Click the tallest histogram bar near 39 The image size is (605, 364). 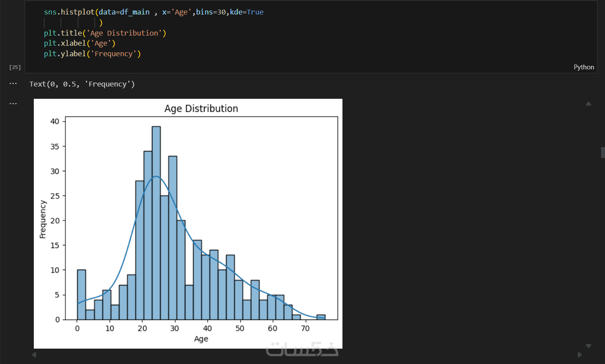click(156, 220)
